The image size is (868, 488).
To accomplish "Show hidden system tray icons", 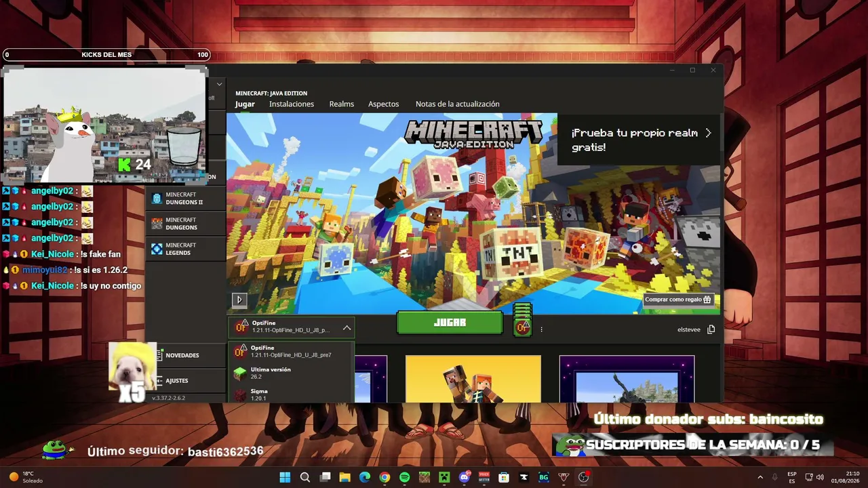I will click(x=760, y=477).
